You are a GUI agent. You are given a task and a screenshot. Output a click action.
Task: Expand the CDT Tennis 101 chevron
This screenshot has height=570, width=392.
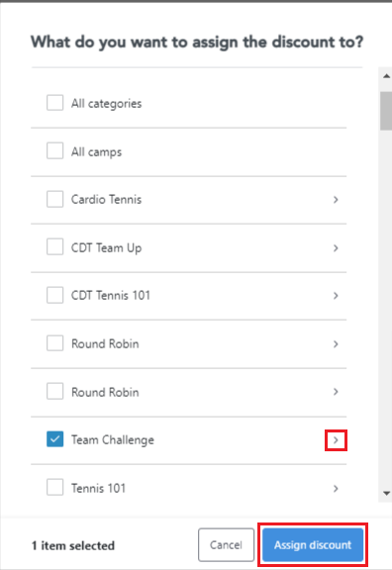336,296
